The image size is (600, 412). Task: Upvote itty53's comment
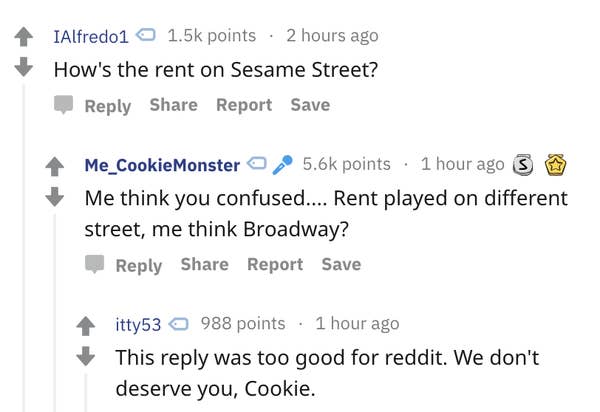(89, 325)
